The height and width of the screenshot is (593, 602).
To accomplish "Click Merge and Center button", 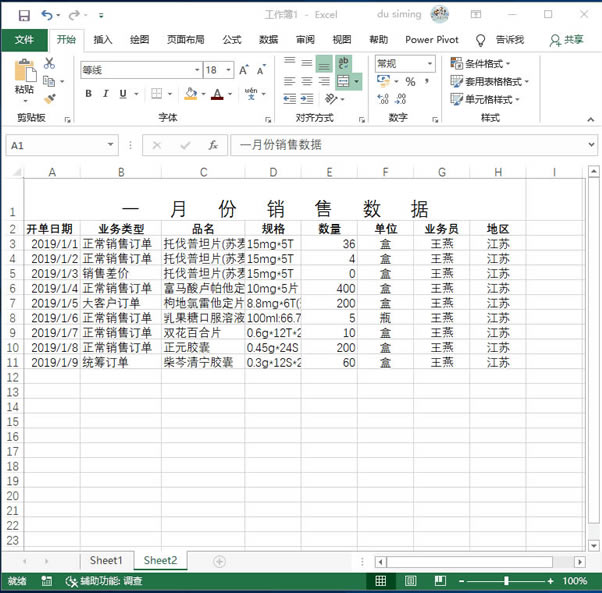I will pos(343,81).
